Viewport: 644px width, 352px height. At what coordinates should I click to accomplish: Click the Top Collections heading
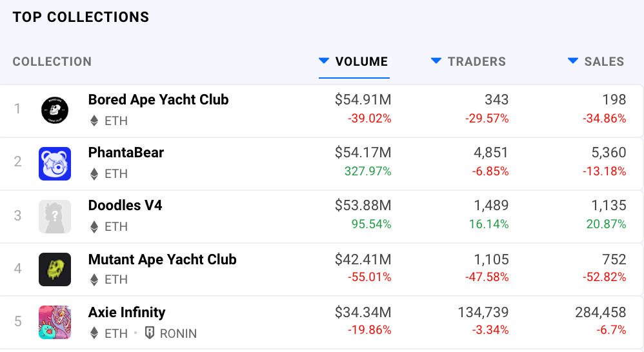point(81,17)
